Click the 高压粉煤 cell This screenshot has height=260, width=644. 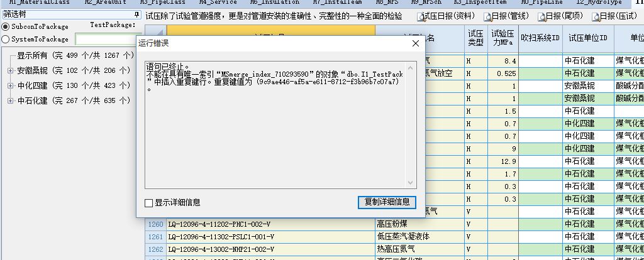click(x=419, y=224)
